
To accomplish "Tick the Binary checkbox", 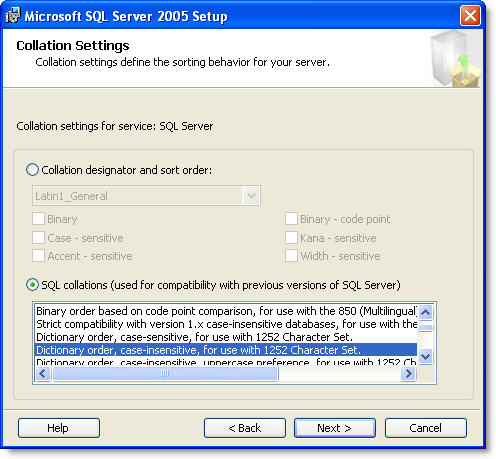I will click(38, 219).
